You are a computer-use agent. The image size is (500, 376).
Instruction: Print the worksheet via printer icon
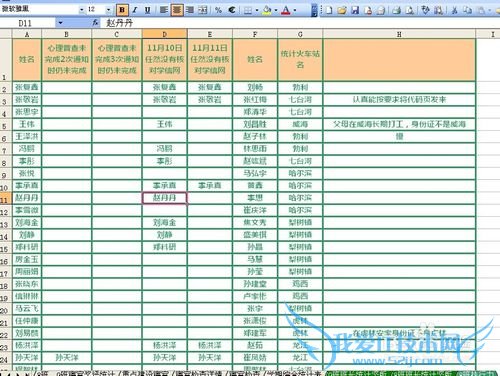397,10
